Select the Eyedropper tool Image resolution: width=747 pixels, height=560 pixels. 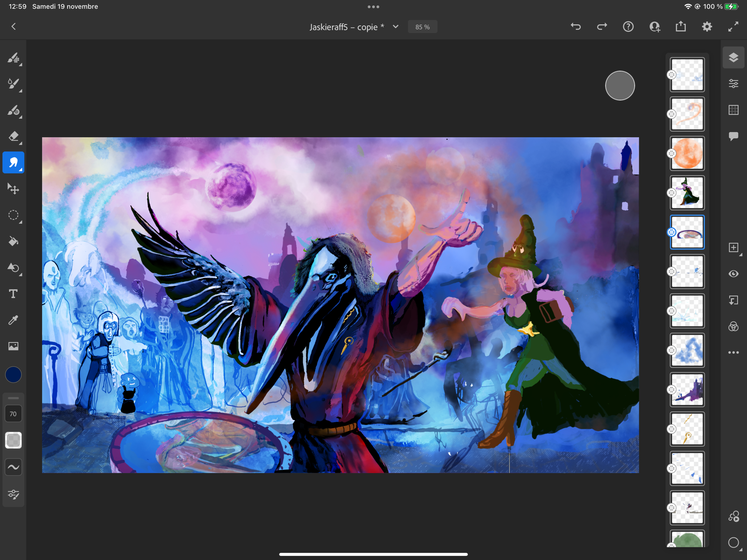(x=13, y=319)
